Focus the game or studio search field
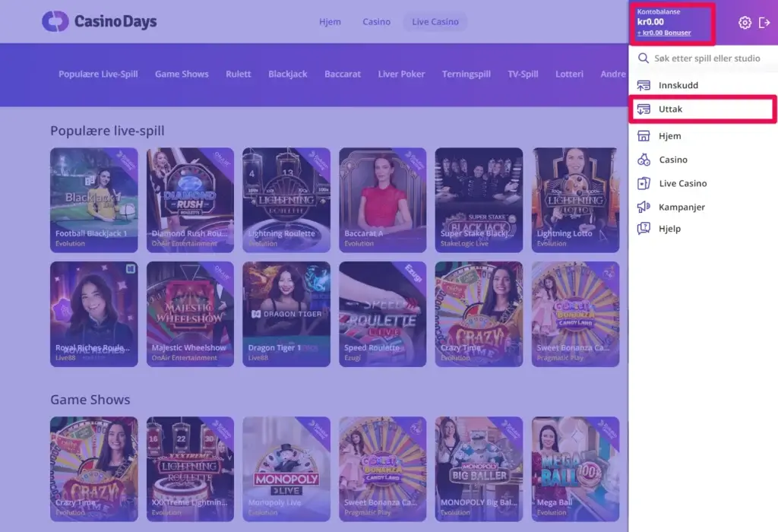Viewport: 778px width, 532px height. [x=707, y=58]
